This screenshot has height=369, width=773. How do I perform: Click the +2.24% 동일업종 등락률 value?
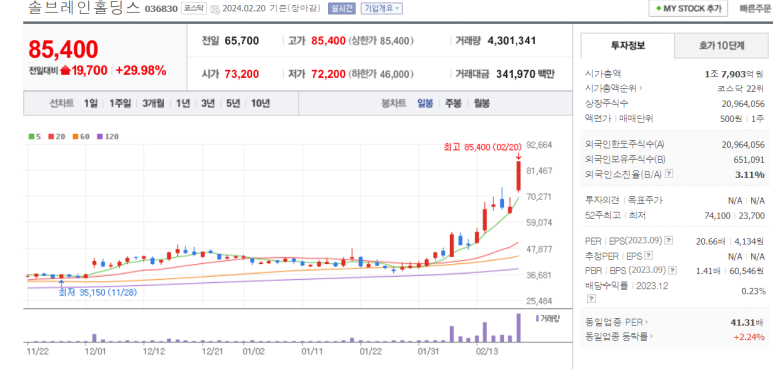point(750,336)
